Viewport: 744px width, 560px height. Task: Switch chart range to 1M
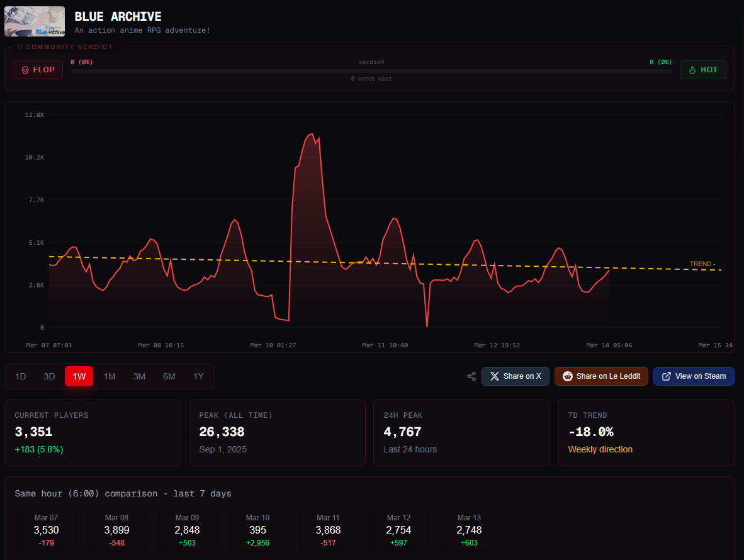[110, 376]
